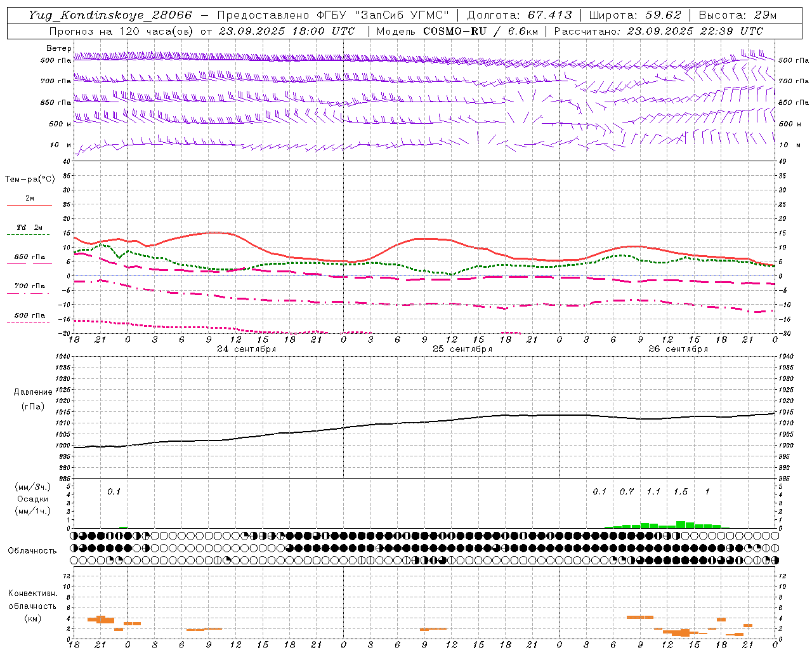Viewport: 812px width, 650px height.
Task: Click the line sample under the 2м legend
Action: tap(29, 206)
